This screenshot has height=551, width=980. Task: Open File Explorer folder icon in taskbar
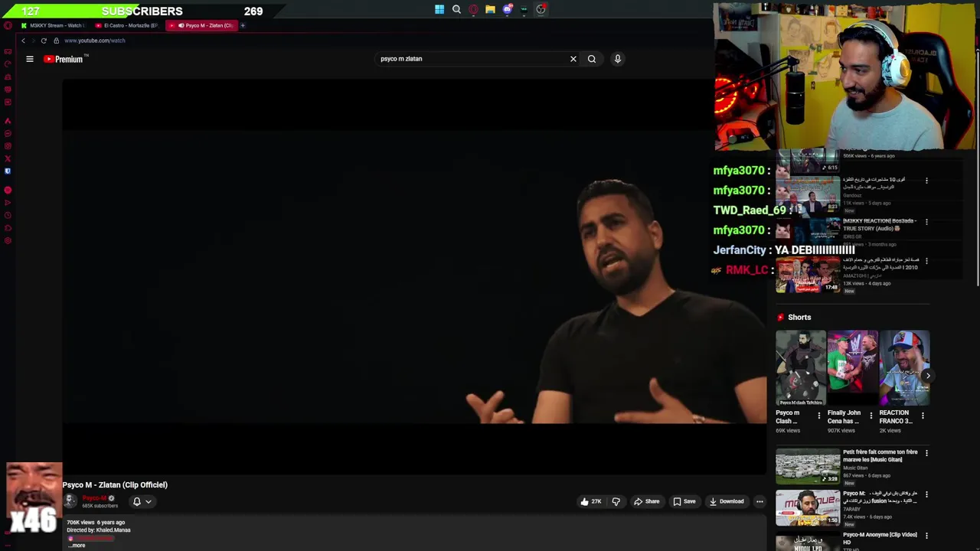[490, 10]
